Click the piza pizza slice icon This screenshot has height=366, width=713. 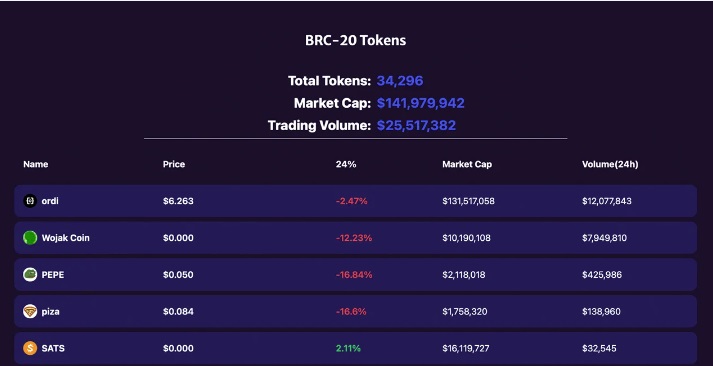point(30,311)
